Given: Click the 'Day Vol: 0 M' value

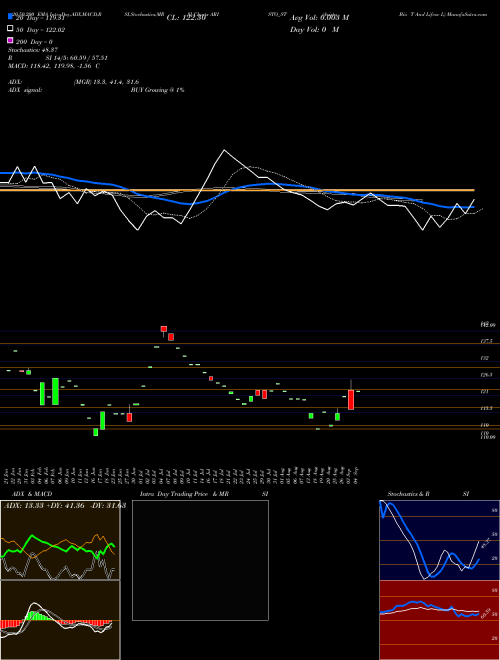Looking at the screenshot, I should (314, 30).
